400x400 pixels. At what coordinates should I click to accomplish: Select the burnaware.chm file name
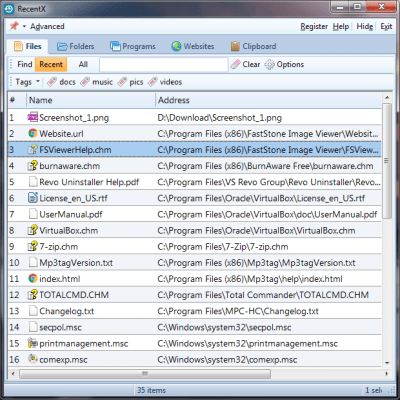[x=69, y=166]
